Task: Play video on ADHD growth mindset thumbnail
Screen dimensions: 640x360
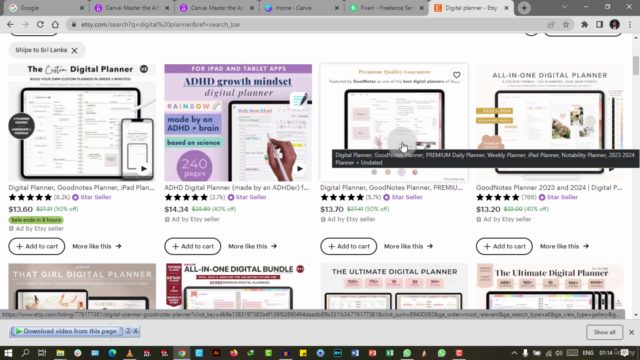Action: pyautogui.click(x=300, y=169)
